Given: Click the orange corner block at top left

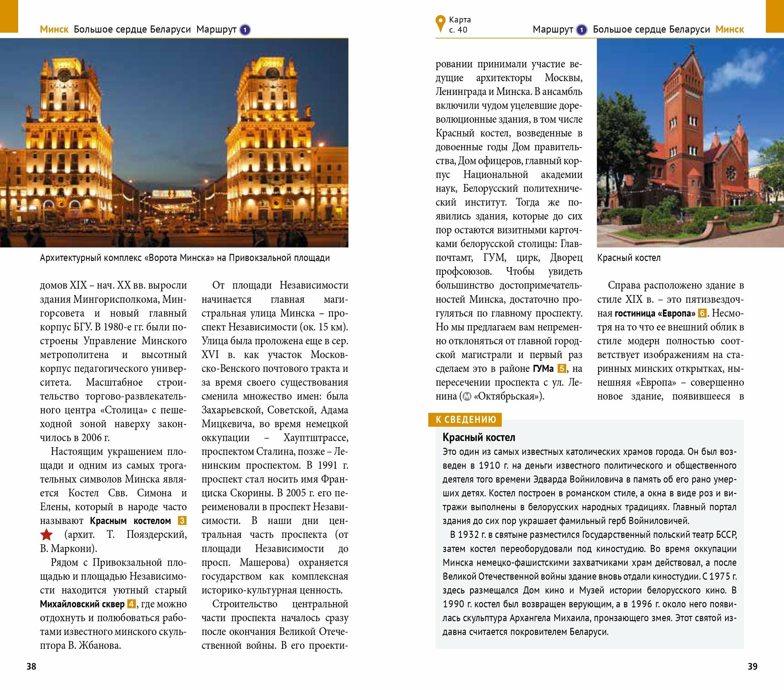Looking at the screenshot, I should click(x=9, y=16).
